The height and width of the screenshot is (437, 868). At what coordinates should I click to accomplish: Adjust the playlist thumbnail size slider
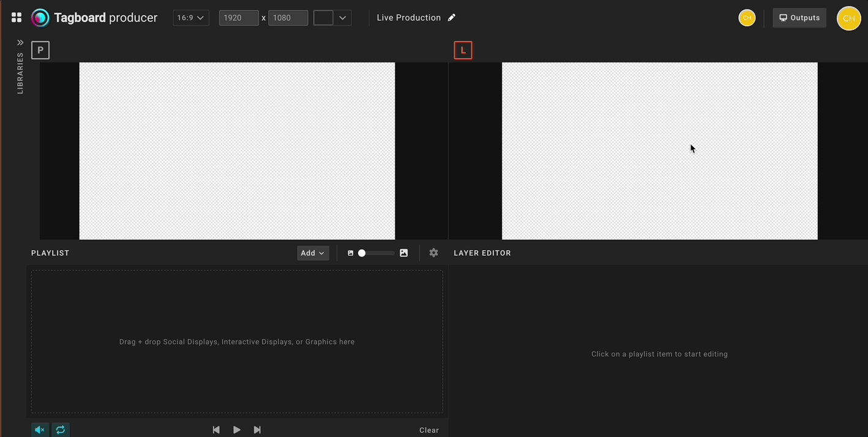coord(376,253)
